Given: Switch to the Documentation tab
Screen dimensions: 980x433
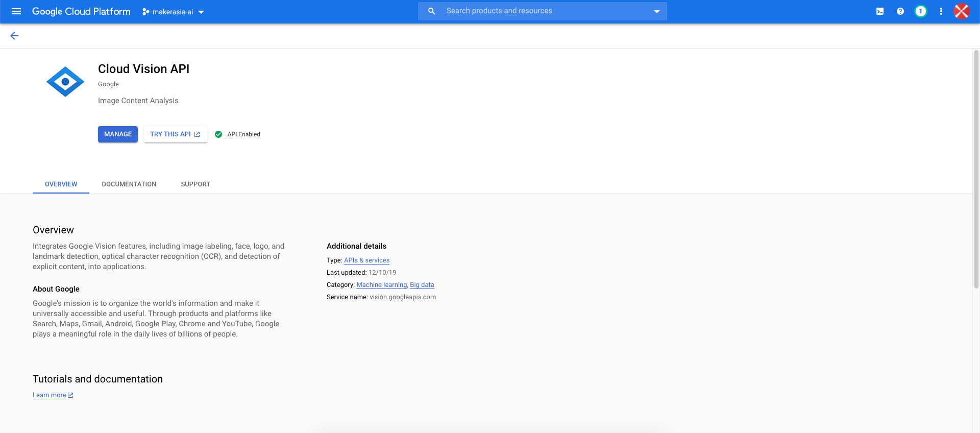Looking at the screenshot, I should click(x=129, y=184).
